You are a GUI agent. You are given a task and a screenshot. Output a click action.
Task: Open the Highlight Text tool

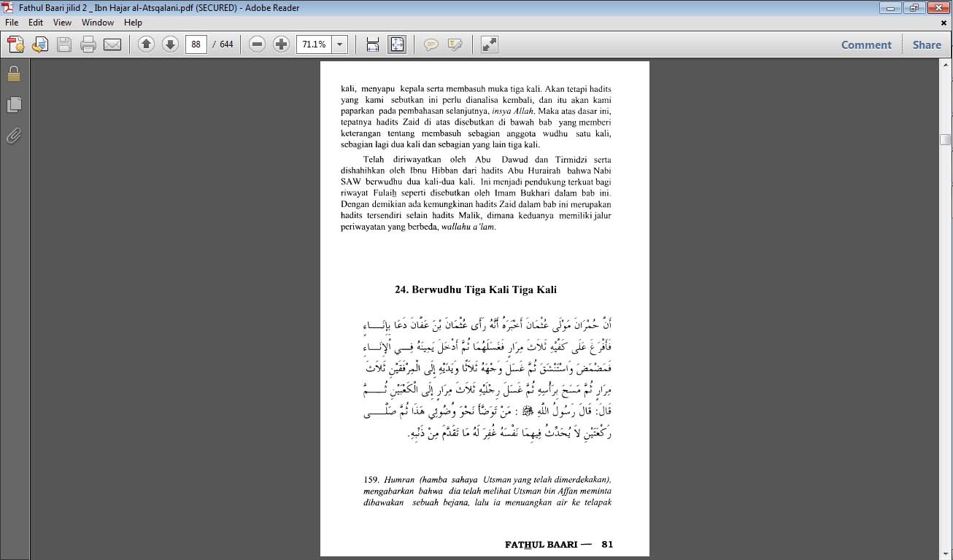454,44
